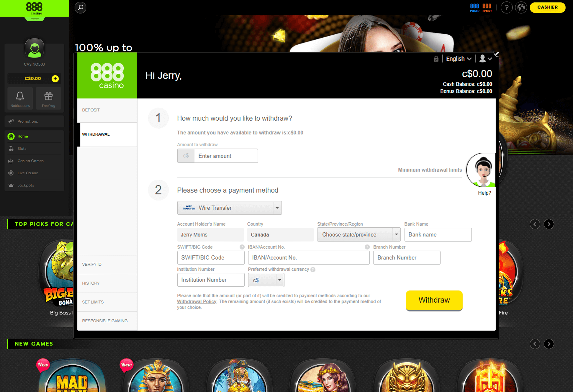Click the lock security icon in cashier header
The width and height of the screenshot is (573, 392).
(x=436, y=59)
